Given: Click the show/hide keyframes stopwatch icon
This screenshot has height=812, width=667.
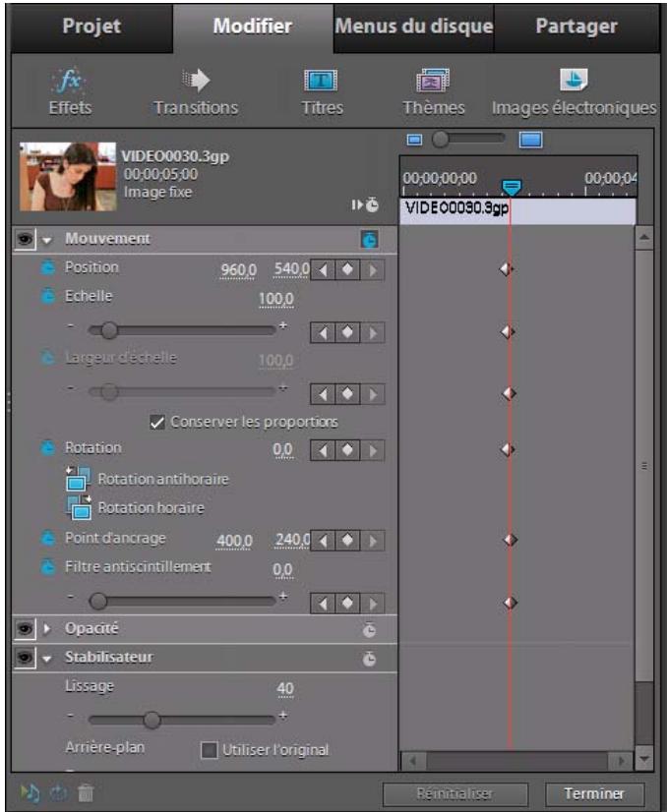Looking at the screenshot, I should tap(366, 205).
